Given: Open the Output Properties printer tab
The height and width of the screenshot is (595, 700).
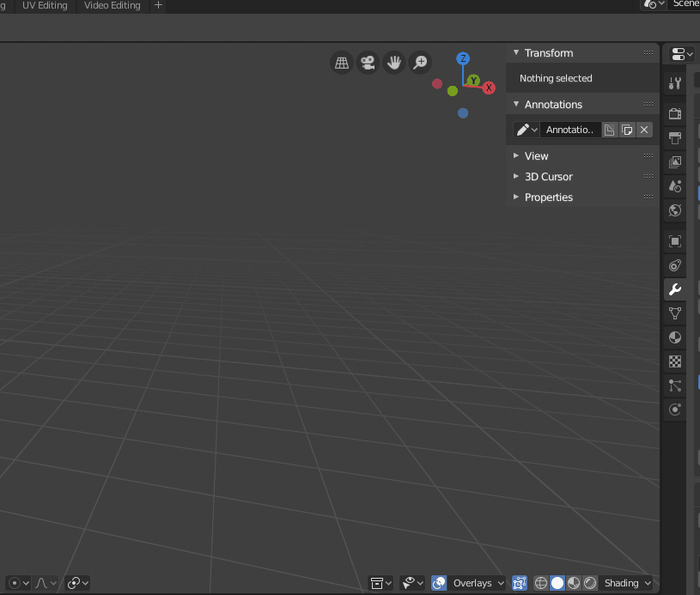Looking at the screenshot, I should (674, 137).
